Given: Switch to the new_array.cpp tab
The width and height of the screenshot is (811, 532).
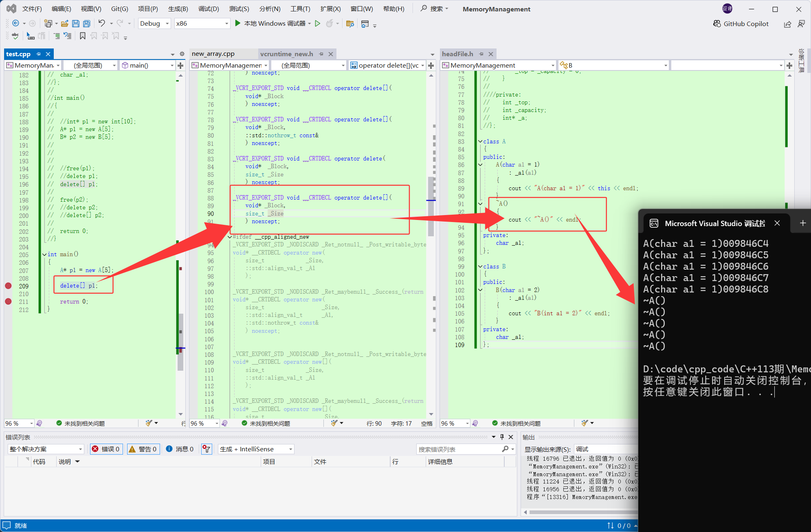Looking at the screenshot, I should [x=213, y=54].
